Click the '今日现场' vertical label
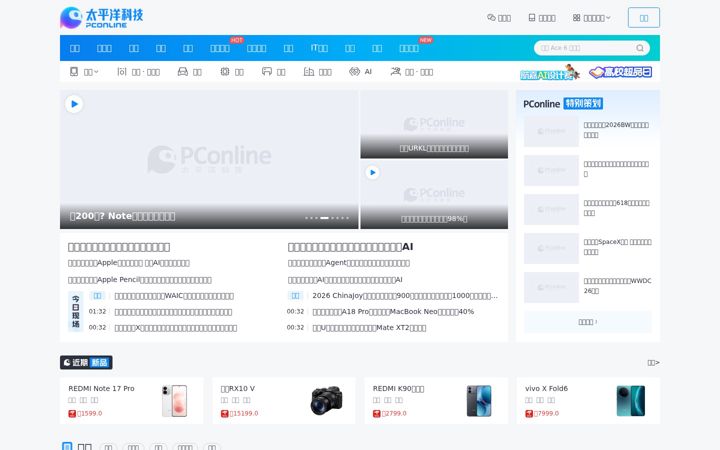 (76, 312)
